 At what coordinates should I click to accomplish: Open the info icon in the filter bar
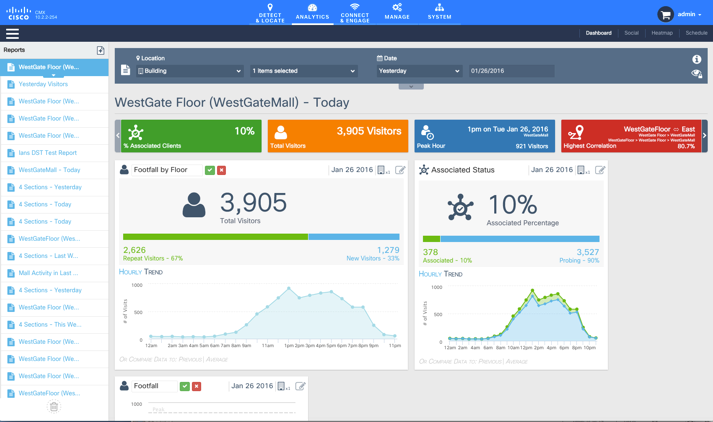(x=696, y=59)
